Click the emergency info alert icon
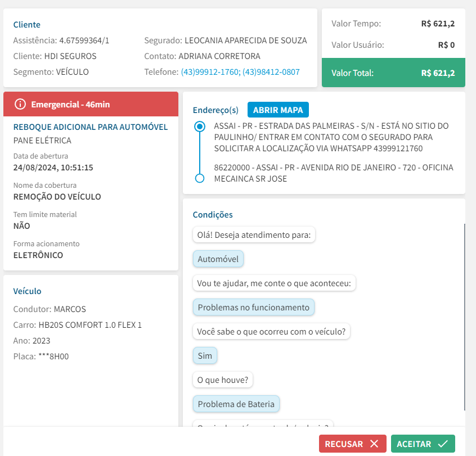476x456 pixels. (x=20, y=104)
